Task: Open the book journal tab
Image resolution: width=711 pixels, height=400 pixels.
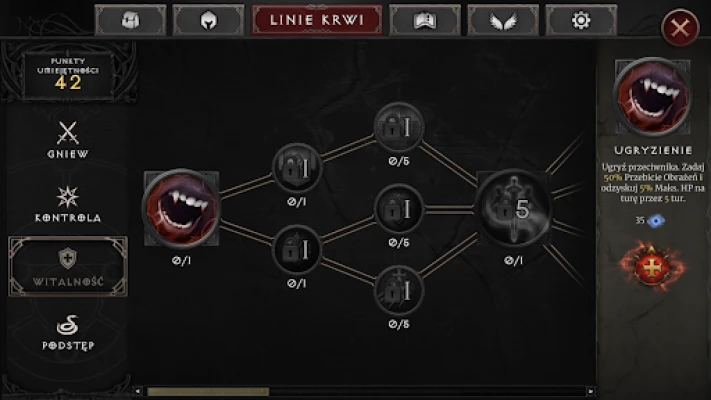Action: point(425,20)
